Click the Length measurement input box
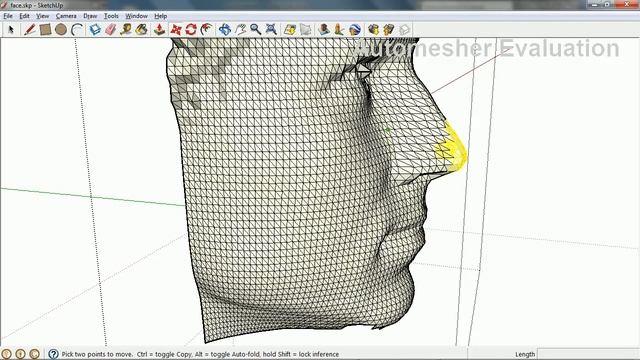This screenshot has width=640, height=360. click(588, 354)
